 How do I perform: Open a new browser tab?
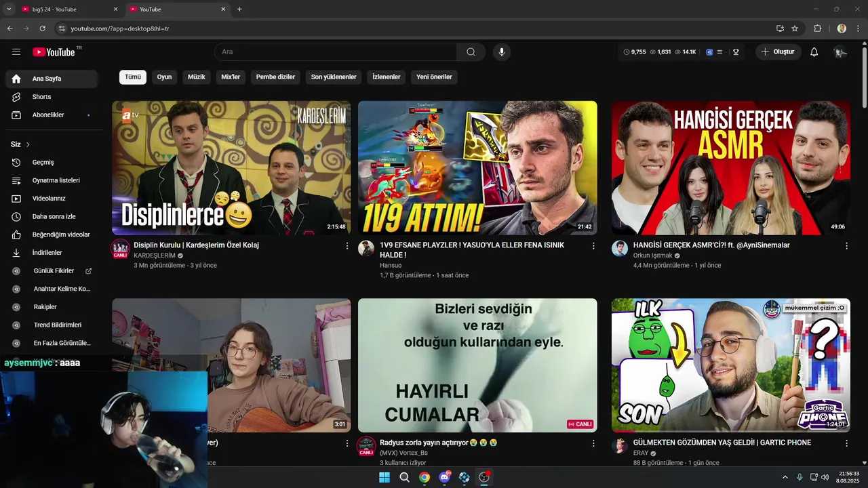239,9
